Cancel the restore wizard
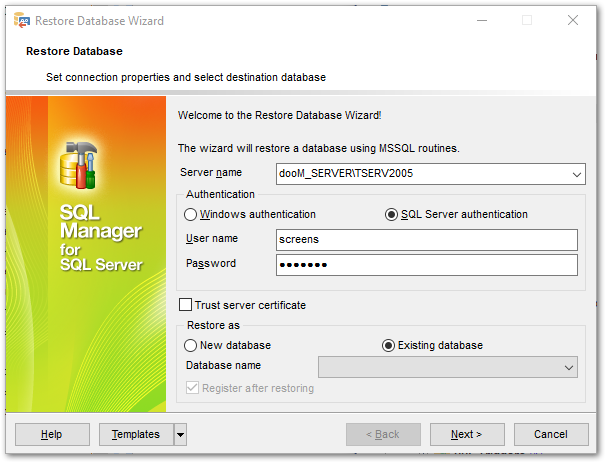 (x=551, y=435)
